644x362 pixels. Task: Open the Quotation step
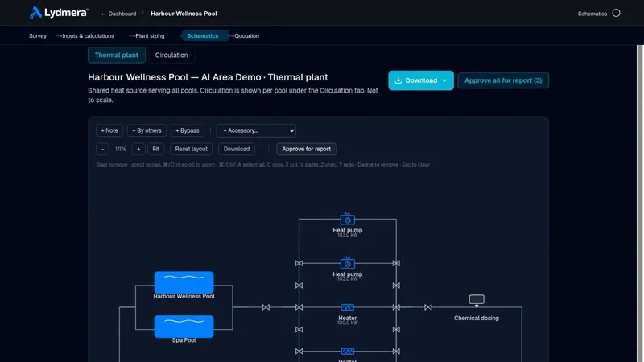point(246,36)
